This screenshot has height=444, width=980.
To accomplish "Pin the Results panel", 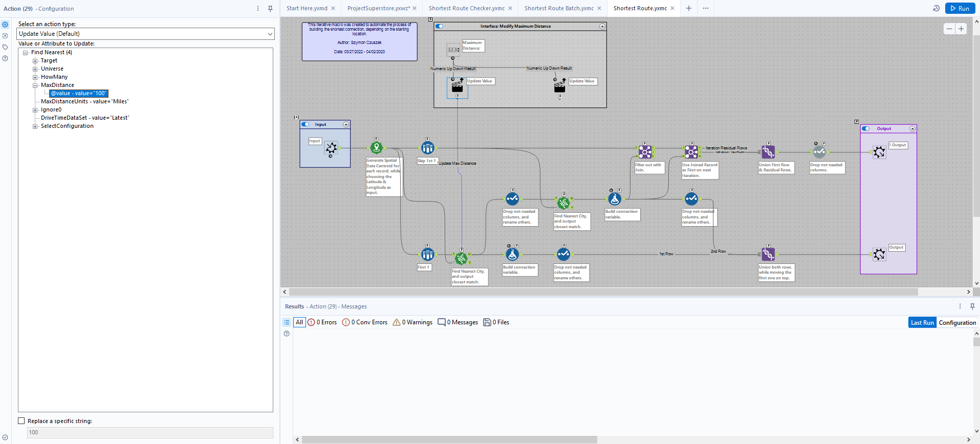I will pos(972,306).
